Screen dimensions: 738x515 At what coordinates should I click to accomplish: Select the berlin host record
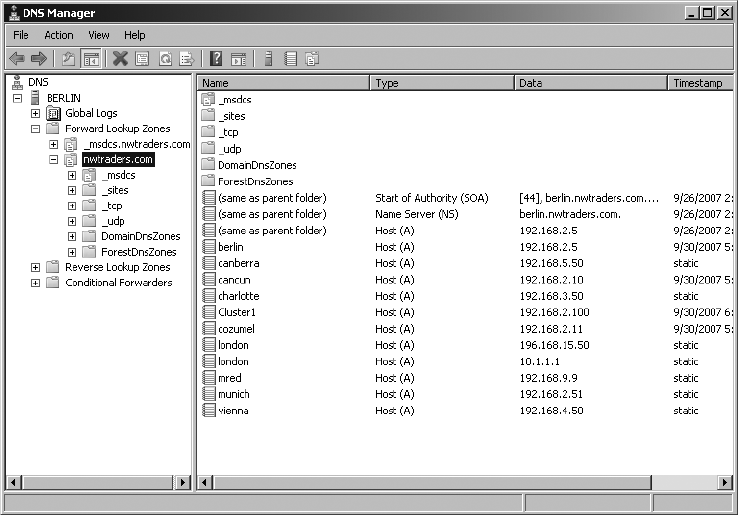pos(231,247)
